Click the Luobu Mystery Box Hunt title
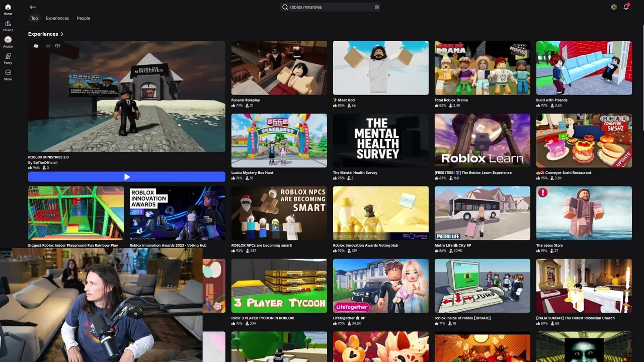Image resolution: width=644 pixels, height=362 pixels. click(253, 172)
